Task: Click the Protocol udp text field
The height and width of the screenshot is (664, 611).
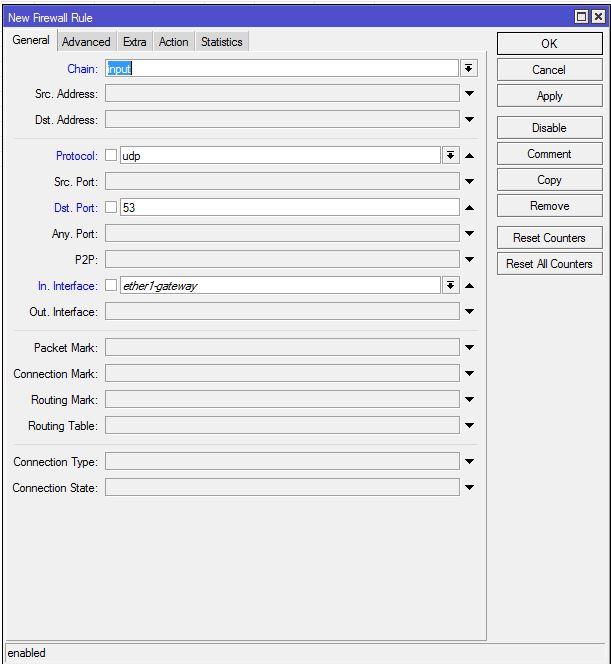Action: pos(280,155)
